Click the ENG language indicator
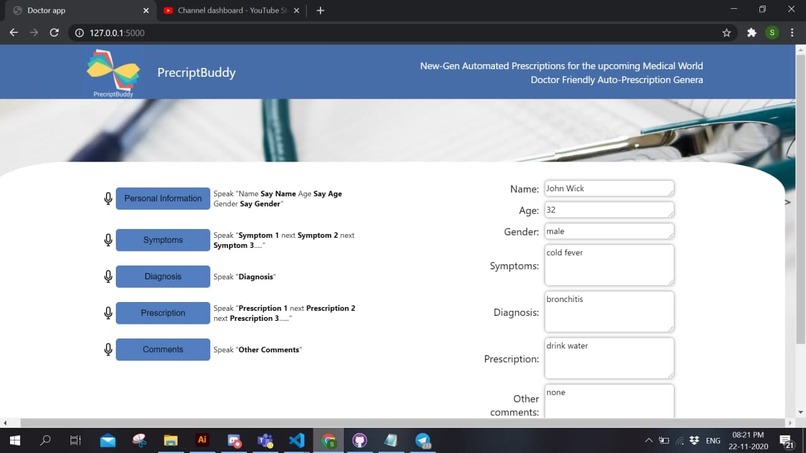 point(712,441)
